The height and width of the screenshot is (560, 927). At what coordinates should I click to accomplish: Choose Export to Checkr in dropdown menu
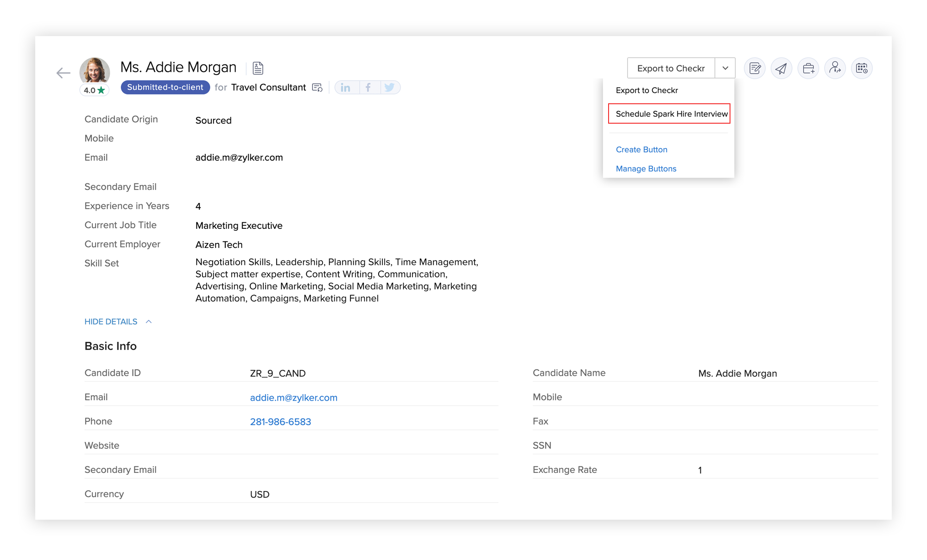647,90
